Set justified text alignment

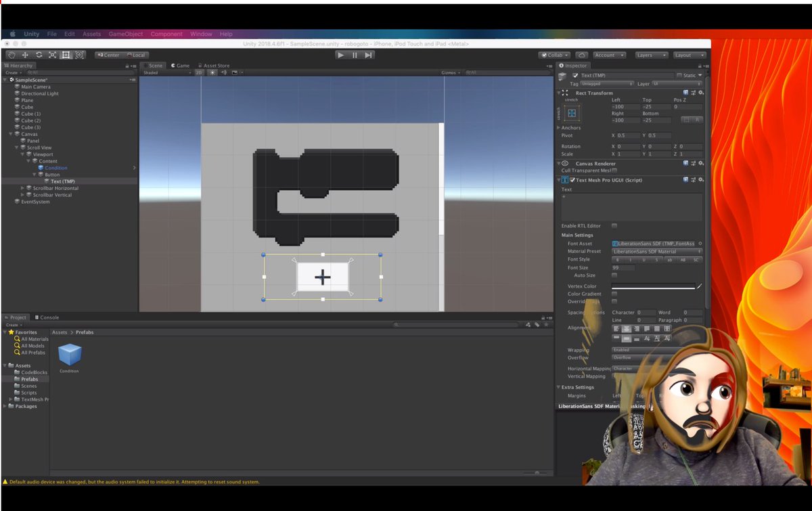[647, 328]
